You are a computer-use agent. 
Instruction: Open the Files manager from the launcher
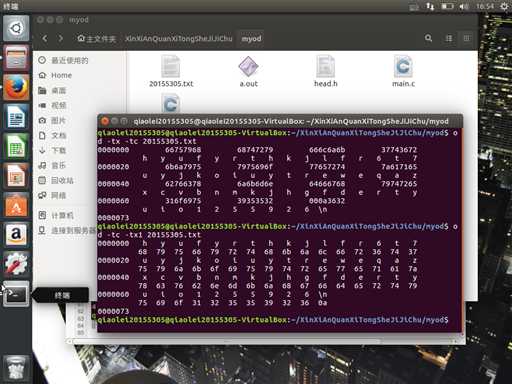coord(16,58)
